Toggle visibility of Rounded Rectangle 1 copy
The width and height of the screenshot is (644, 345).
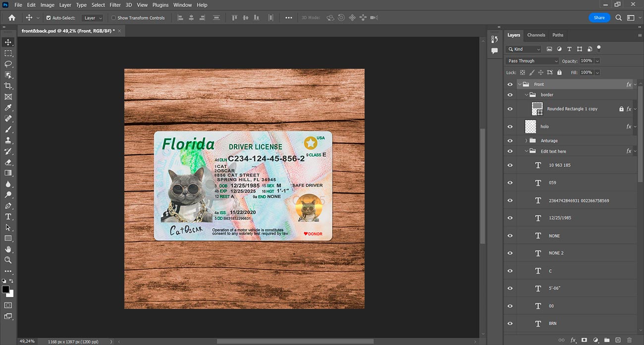click(x=510, y=109)
